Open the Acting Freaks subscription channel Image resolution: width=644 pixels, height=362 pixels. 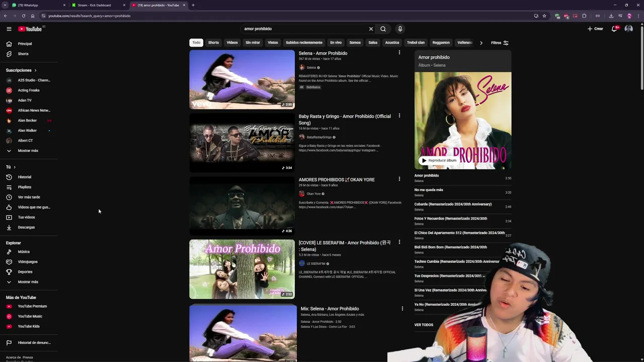[29, 90]
